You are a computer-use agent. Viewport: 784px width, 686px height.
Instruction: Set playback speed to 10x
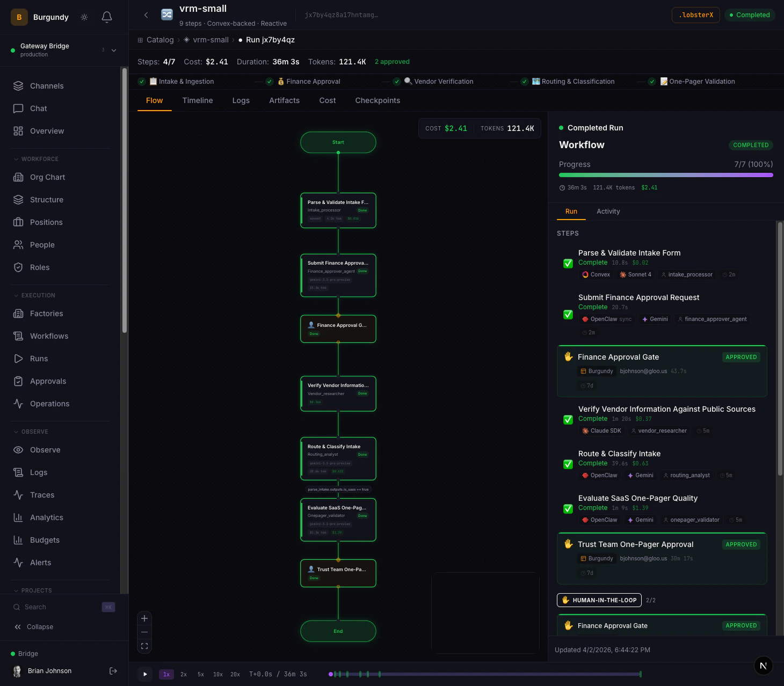coord(217,674)
